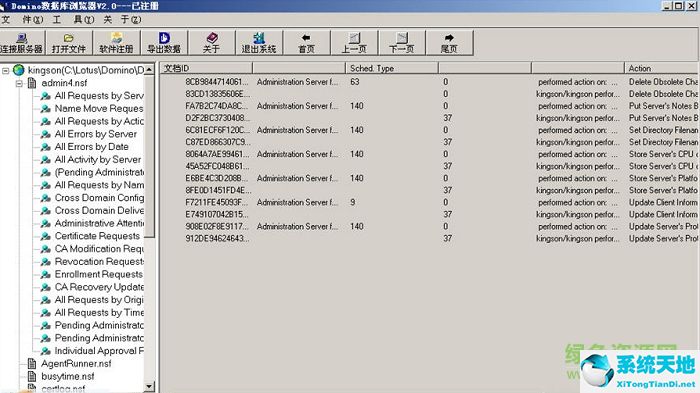
Task: Open the 关于 About menu
Action: pyautogui.click(x=122, y=19)
